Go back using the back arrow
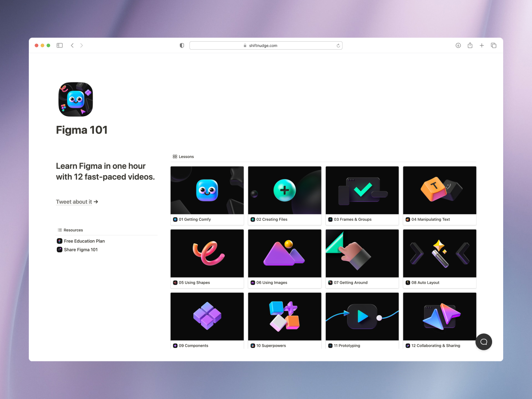Image resolution: width=532 pixels, height=399 pixels. coord(72,45)
